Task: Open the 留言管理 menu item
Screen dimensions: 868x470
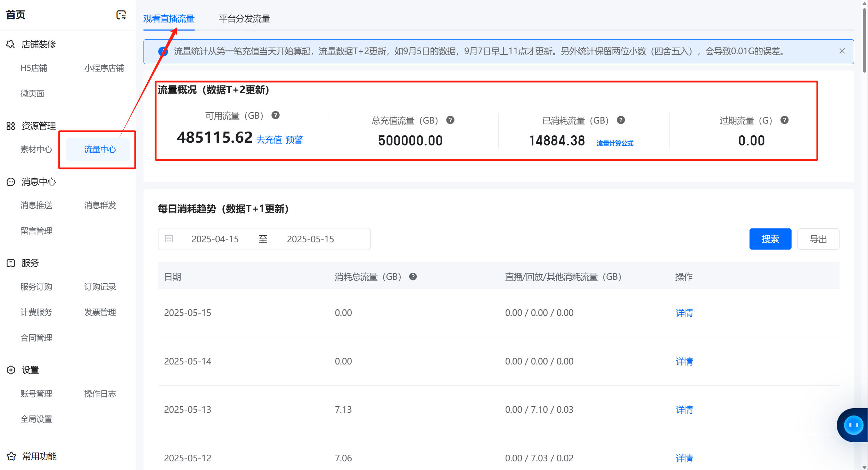Action: click(x=36, y=231)
